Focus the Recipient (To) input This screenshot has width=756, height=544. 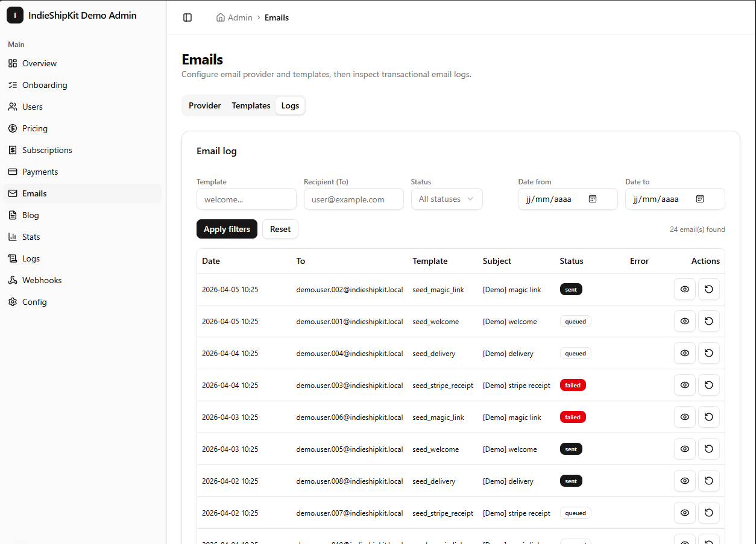(x=354, y=199)
